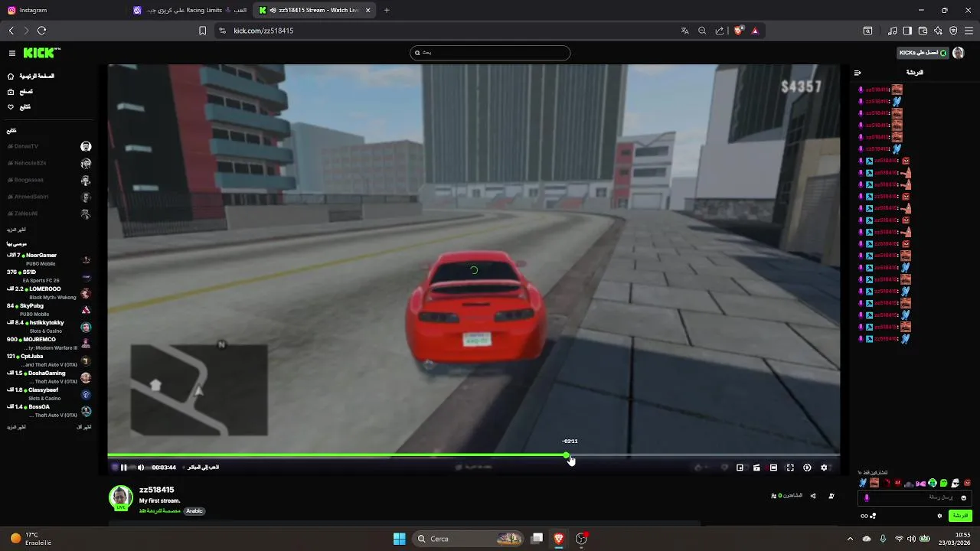Open Brave Shields lion icon

[x=738, y=31]
